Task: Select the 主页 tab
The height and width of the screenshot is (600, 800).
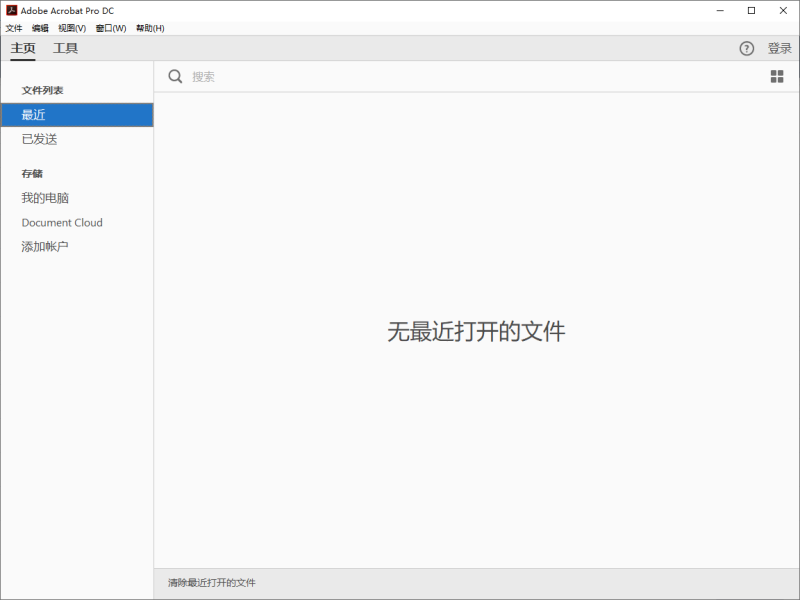Action: click(22, 47)
